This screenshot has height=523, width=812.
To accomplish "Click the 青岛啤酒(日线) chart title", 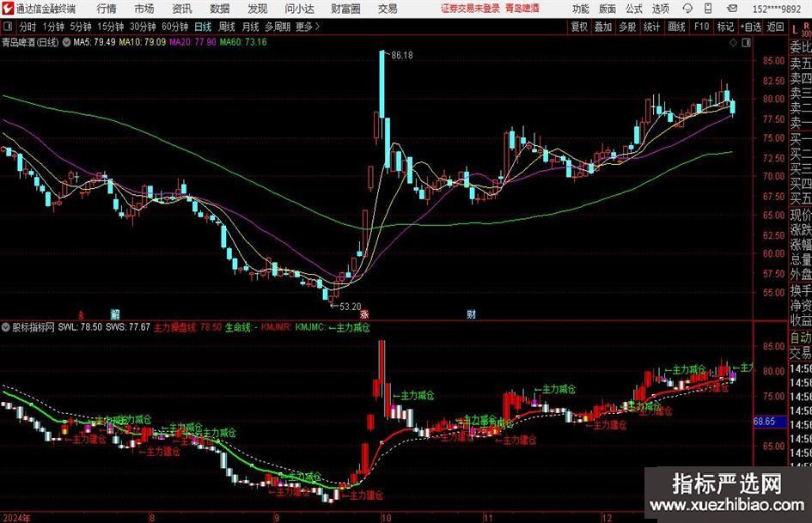I will pyautogui.click(x=30, y=42).
